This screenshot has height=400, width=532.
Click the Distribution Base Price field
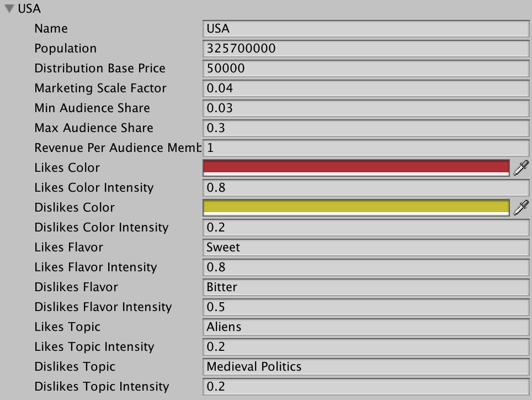click(x=366, y=69)
